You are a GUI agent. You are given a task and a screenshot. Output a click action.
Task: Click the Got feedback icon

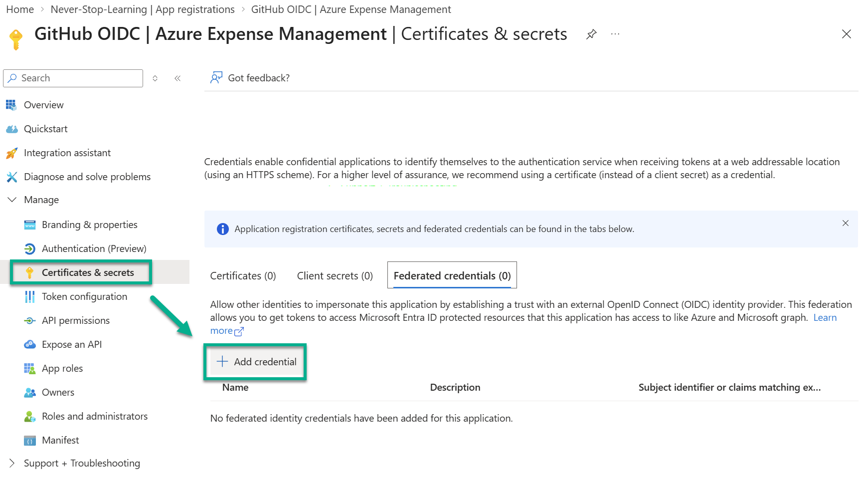coord(216,77)
